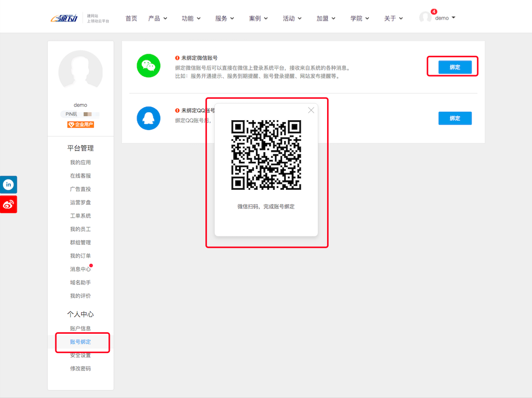Select 账号绑定 in the sidebar
Viewport: 532px width, 398px height.
coord(81,342)
